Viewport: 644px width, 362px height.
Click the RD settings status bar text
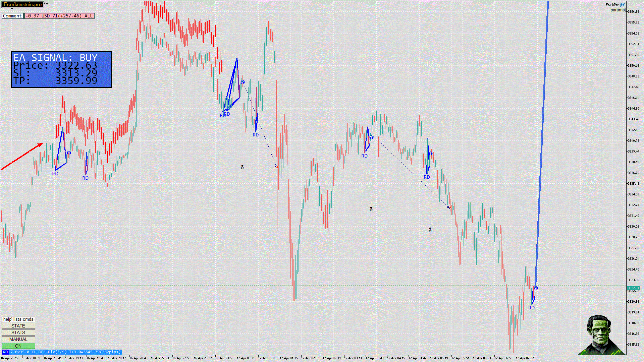coord(65,352)
